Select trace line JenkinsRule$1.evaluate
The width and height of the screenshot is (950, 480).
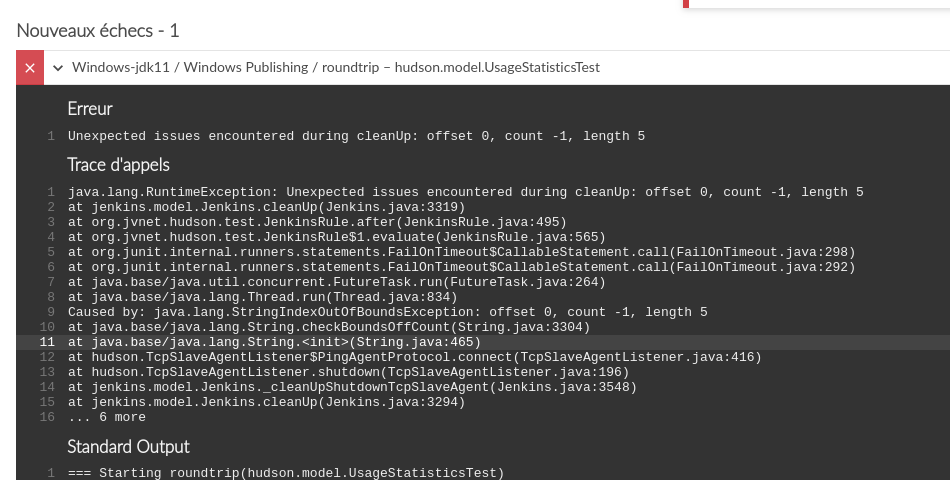[337, 237]
